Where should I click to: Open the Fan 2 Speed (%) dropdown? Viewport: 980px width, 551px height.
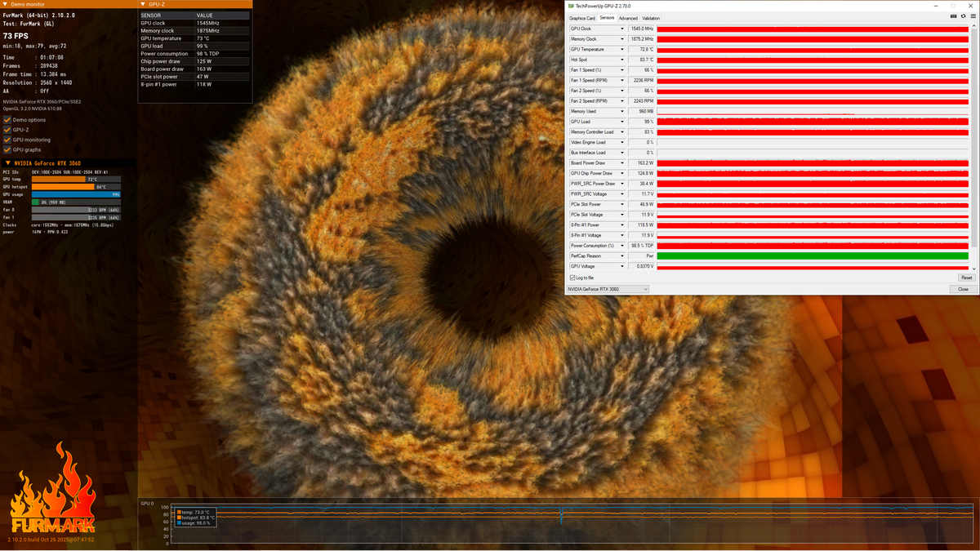pyautogui.click(x=622, y=91)
